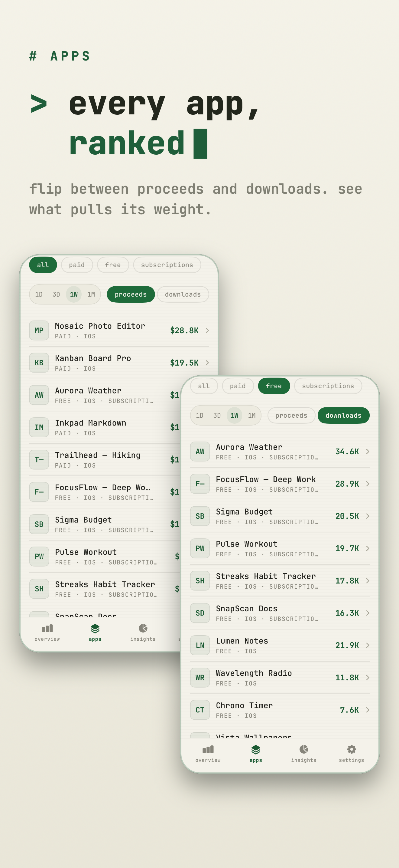Select 1W range in front phone

pyautogui.click(x=235, y=416)
